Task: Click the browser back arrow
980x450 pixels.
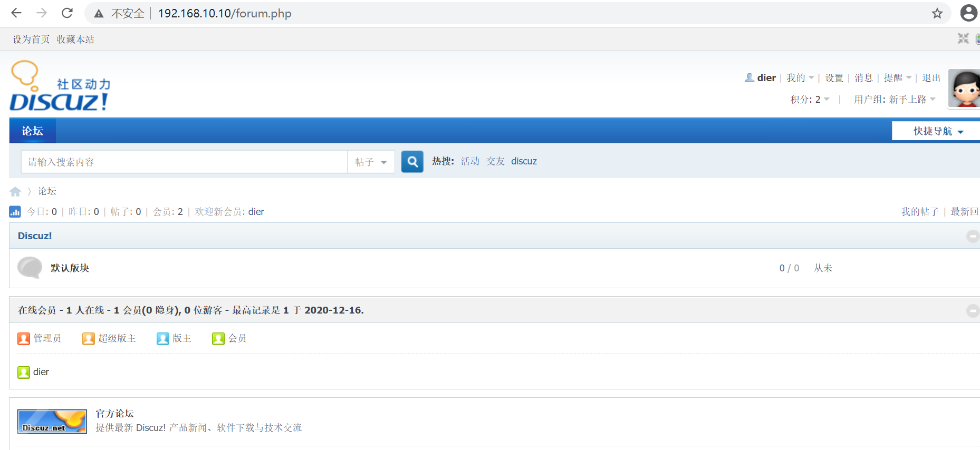Action: click(x=16, y=13)
